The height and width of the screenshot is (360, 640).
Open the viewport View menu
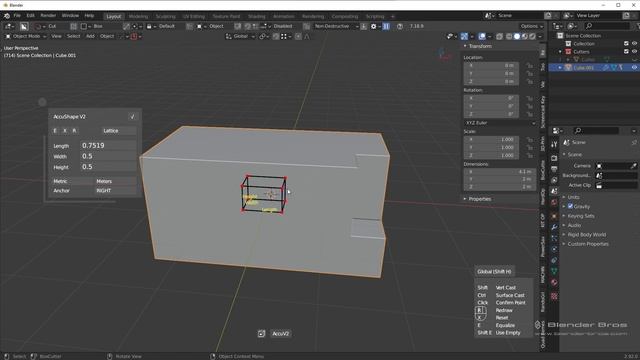[x=56, y=36]
